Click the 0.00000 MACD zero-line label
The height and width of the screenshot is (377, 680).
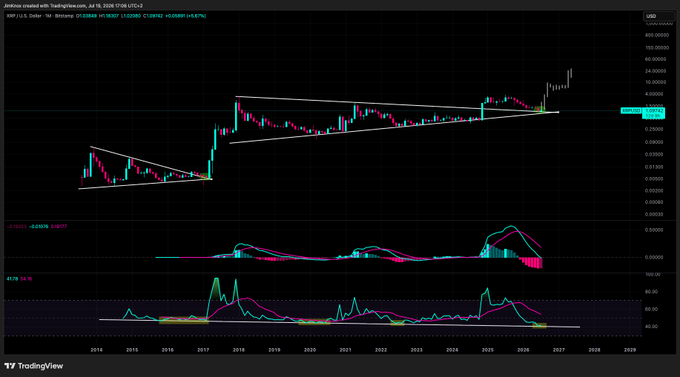tap(654, 257)
